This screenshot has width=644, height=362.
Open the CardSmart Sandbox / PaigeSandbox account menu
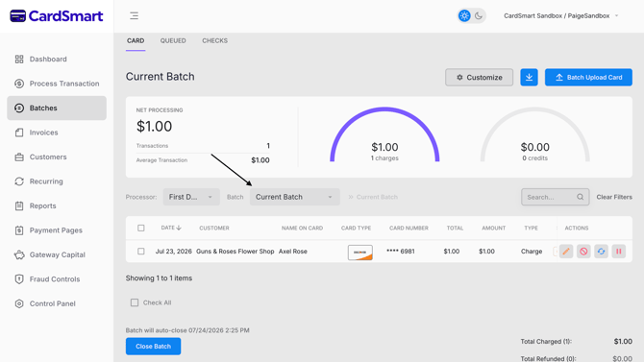(560, 16)
